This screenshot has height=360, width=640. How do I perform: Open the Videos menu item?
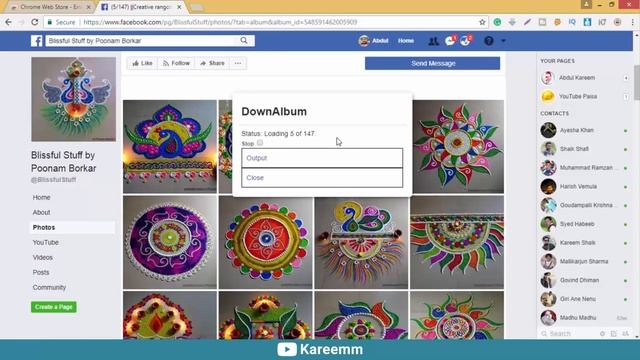point(42,258)
